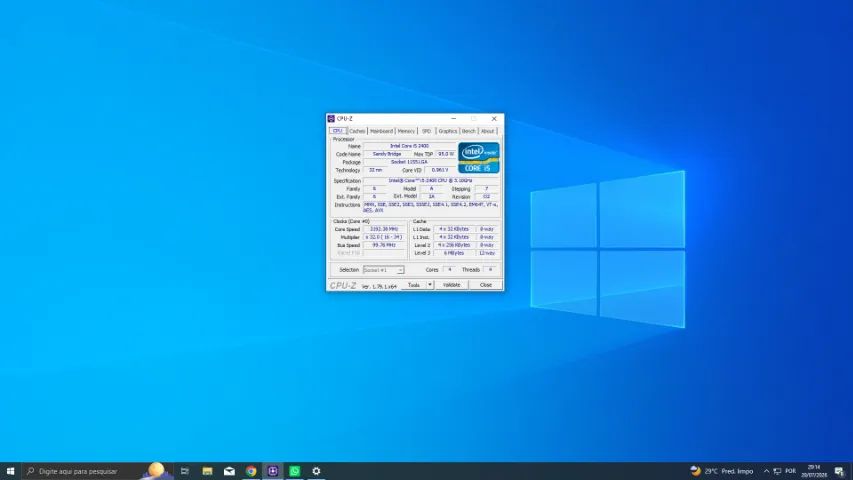
Task: Click the Technology value 32 nm
Action: (375, 170)
